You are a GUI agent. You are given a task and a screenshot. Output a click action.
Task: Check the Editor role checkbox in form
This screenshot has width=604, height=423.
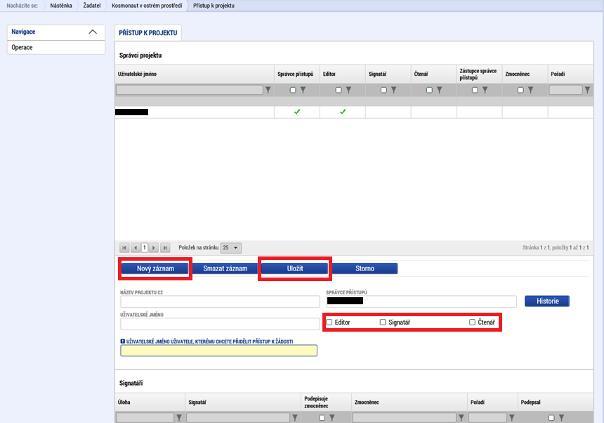point(329,322)
